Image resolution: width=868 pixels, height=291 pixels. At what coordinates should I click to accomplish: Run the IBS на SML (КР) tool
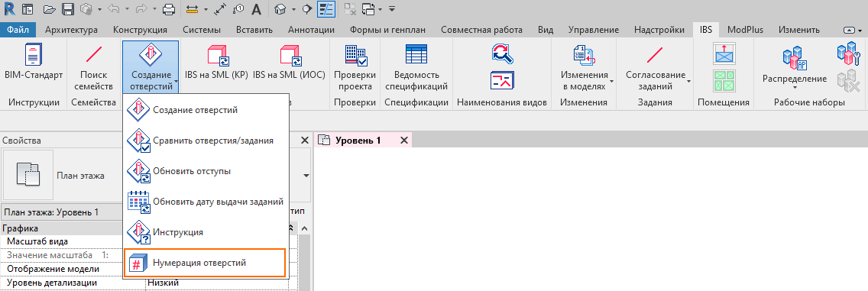(x=216, y=61)
